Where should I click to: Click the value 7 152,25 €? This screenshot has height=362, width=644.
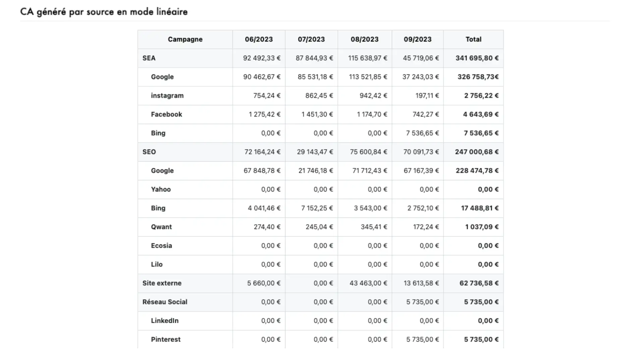tap(317, 208)
